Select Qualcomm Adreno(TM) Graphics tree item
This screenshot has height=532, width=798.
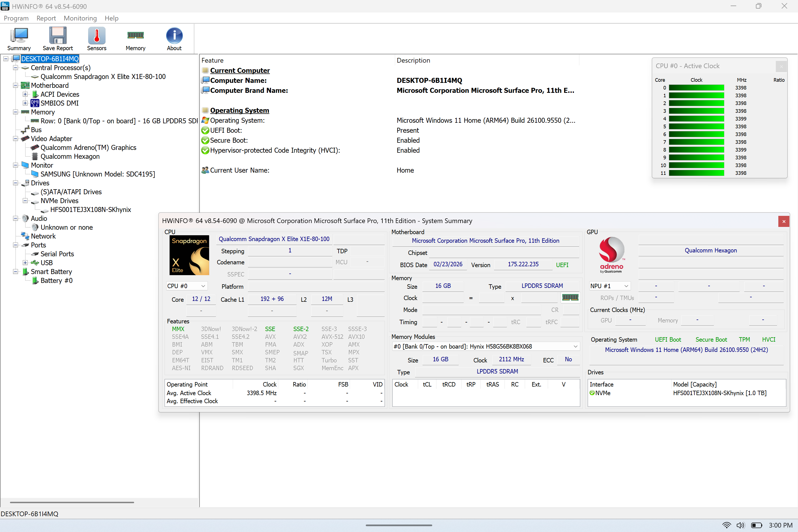88,148
